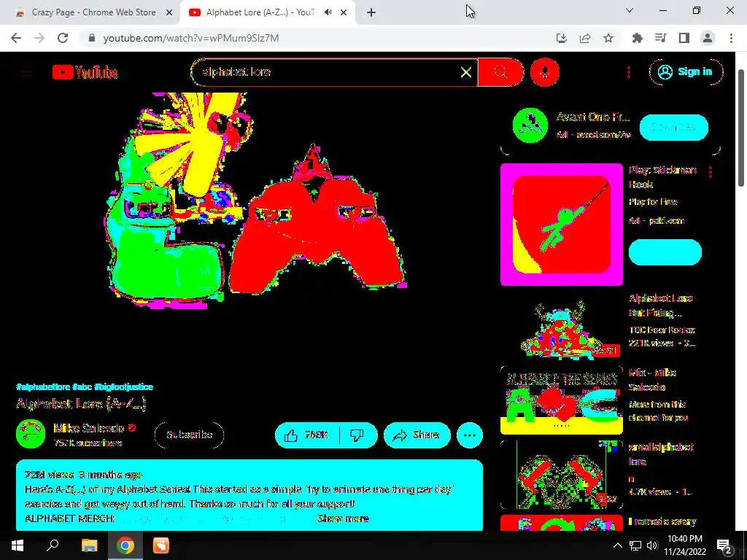Open Chrome three-dot main menu
The width and height of the screenshot is (747, 560).
pos(731,38)
